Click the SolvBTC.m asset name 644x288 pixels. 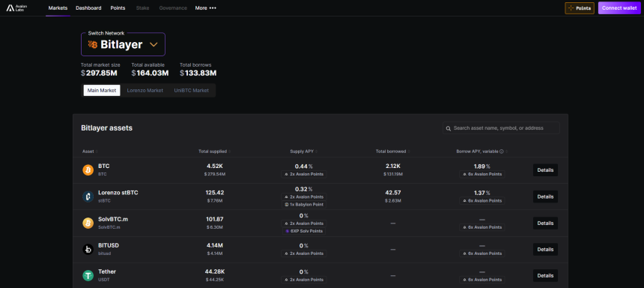click(113, 219)
